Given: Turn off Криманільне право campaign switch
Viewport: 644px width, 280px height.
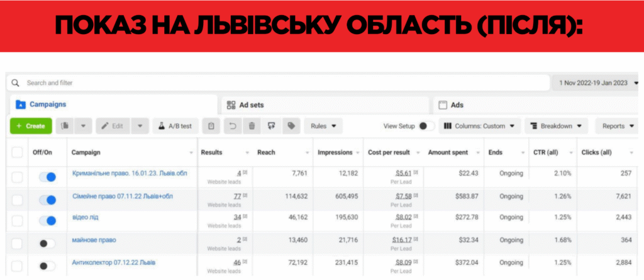Looking at the screenshot, I should pyautogui.click(x=47, y=177).
